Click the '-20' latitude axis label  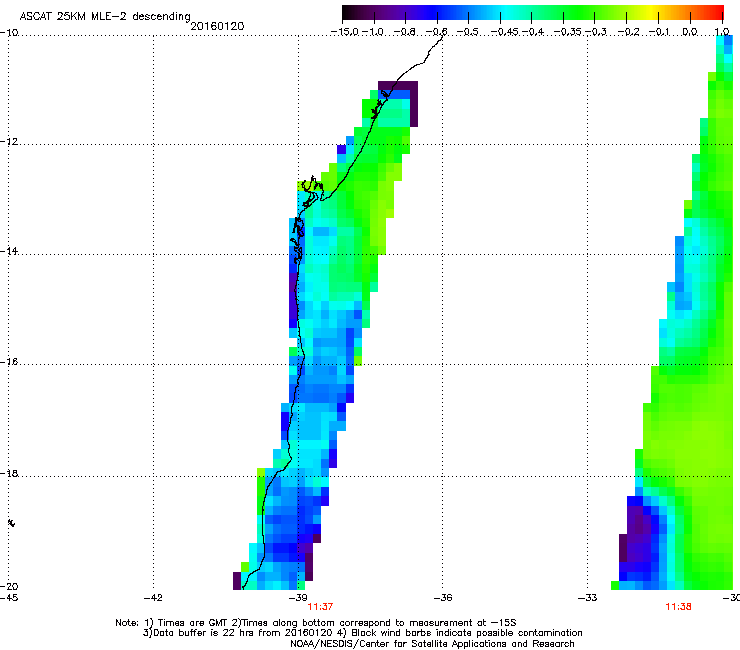9,586
